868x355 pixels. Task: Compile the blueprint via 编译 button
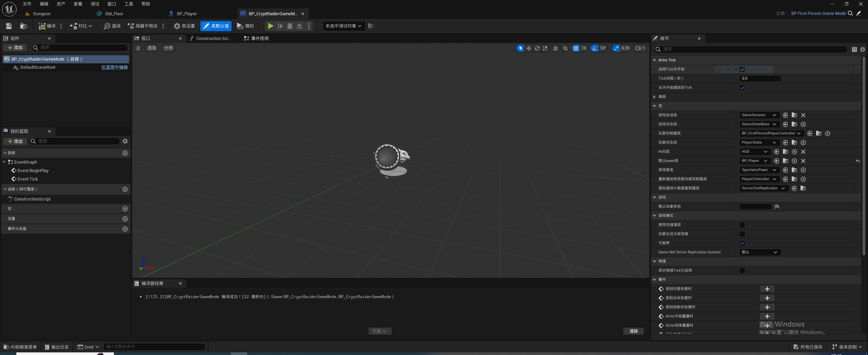click(x=47, y=26)
